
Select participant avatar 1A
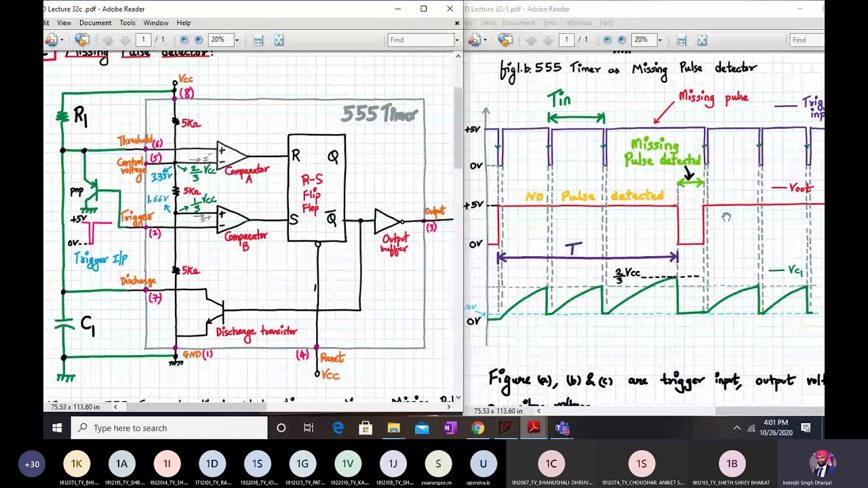(x=122, y=464)
